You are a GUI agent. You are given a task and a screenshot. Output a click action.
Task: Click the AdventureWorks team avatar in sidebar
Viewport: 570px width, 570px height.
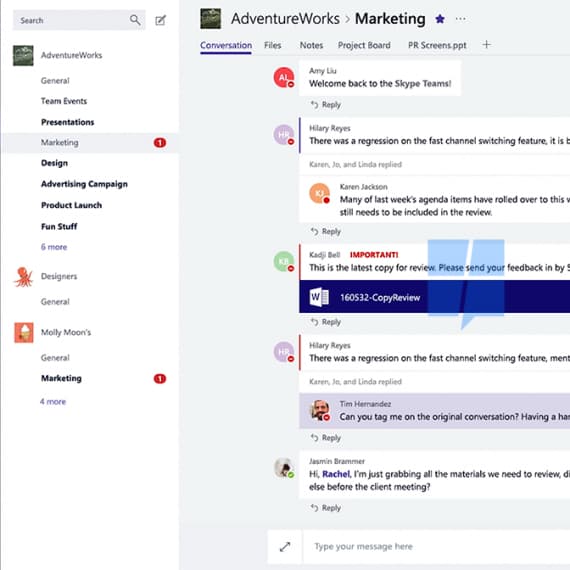23,56
